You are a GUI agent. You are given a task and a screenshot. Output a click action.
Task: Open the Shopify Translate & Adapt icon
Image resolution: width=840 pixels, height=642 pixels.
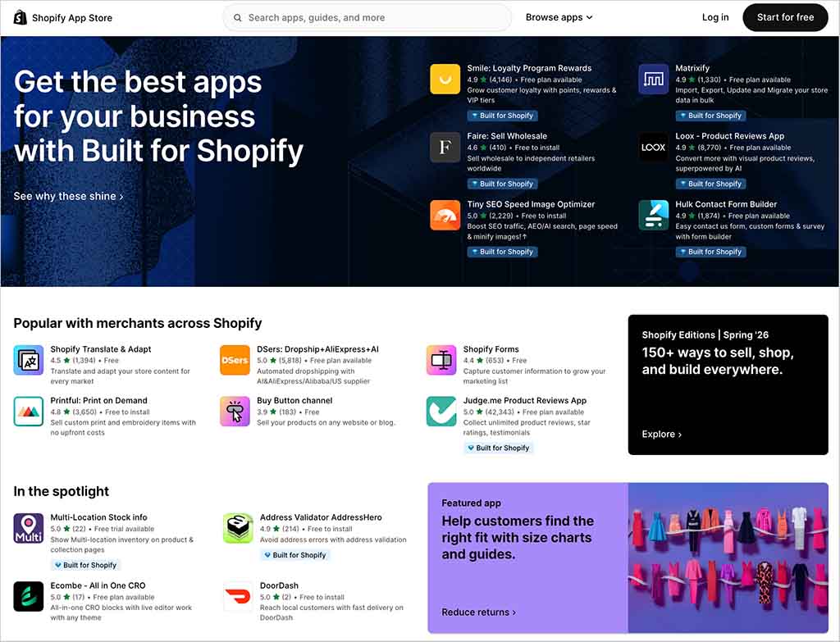pos(29,360)
